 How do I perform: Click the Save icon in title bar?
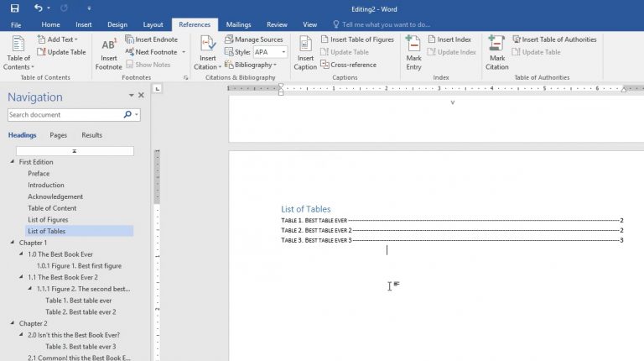15,8
